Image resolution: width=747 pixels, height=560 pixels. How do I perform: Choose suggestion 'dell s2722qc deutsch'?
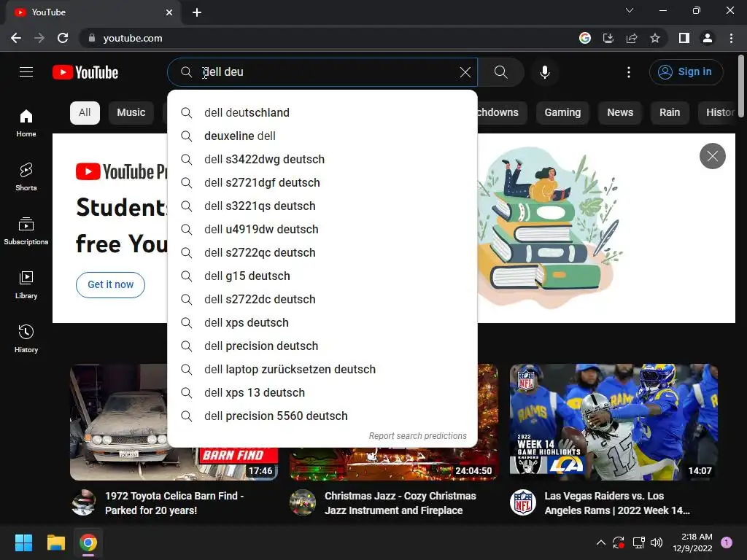pos(322,253)
